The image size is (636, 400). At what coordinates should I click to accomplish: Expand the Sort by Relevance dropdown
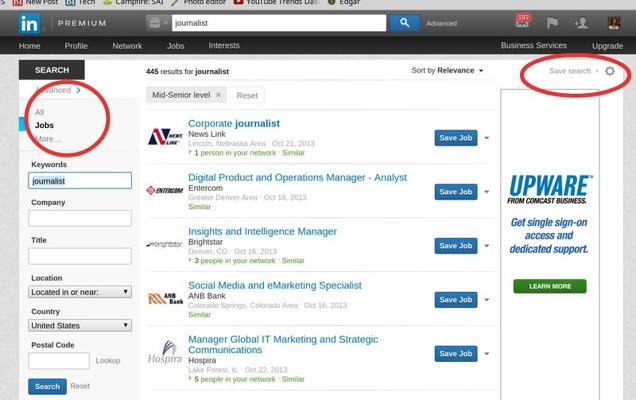tap(447, 71)
